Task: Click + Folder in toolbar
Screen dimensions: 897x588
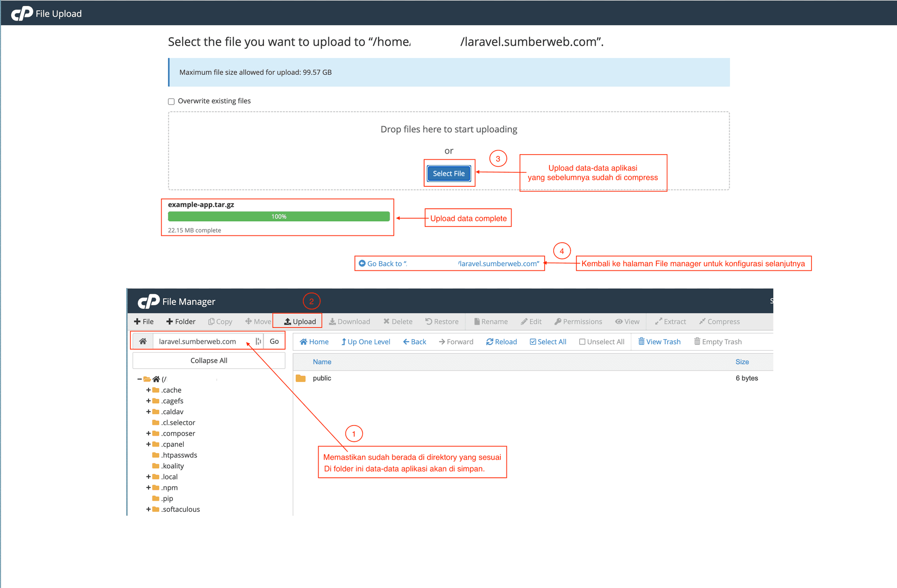Action: 181,322
